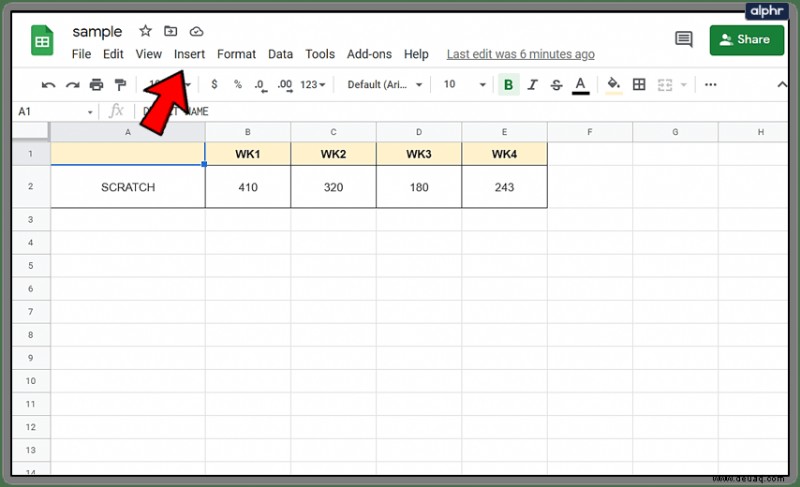Select row 5 header
This screenshot has width=800, height=487.
[x=31, y=266]
